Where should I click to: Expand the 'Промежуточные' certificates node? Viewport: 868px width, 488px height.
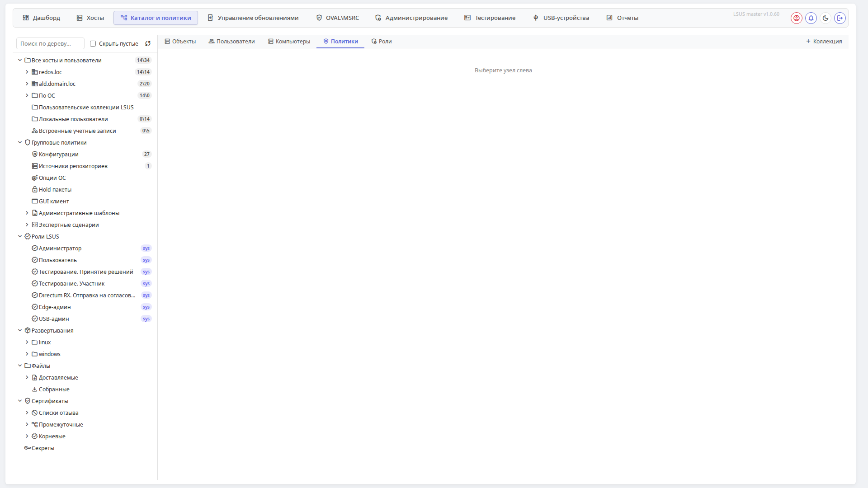(x=27, y=424)
